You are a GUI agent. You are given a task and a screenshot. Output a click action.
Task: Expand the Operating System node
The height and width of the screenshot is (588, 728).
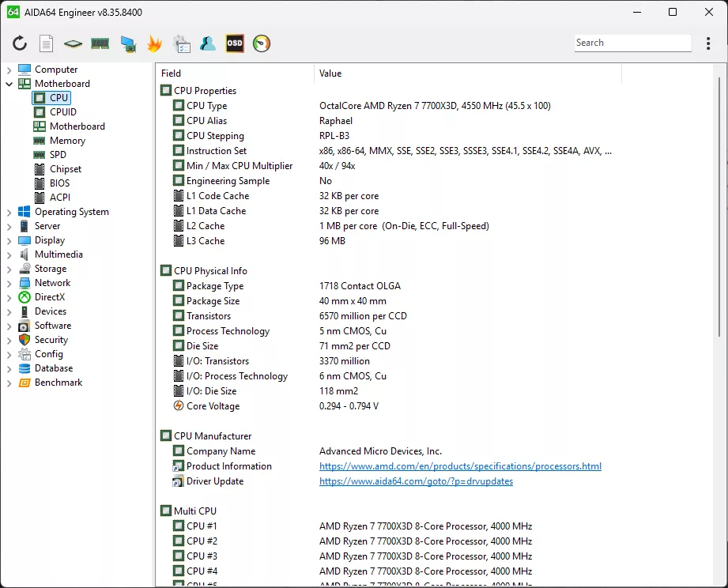(9, 213)
